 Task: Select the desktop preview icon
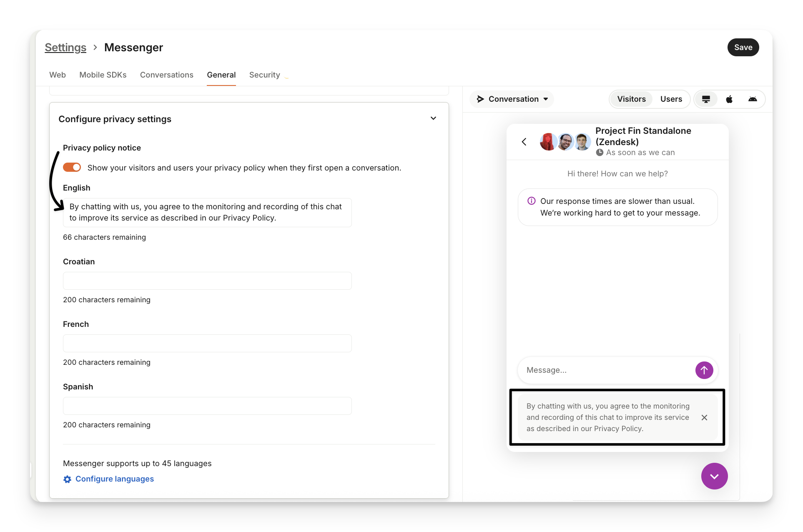706,99
